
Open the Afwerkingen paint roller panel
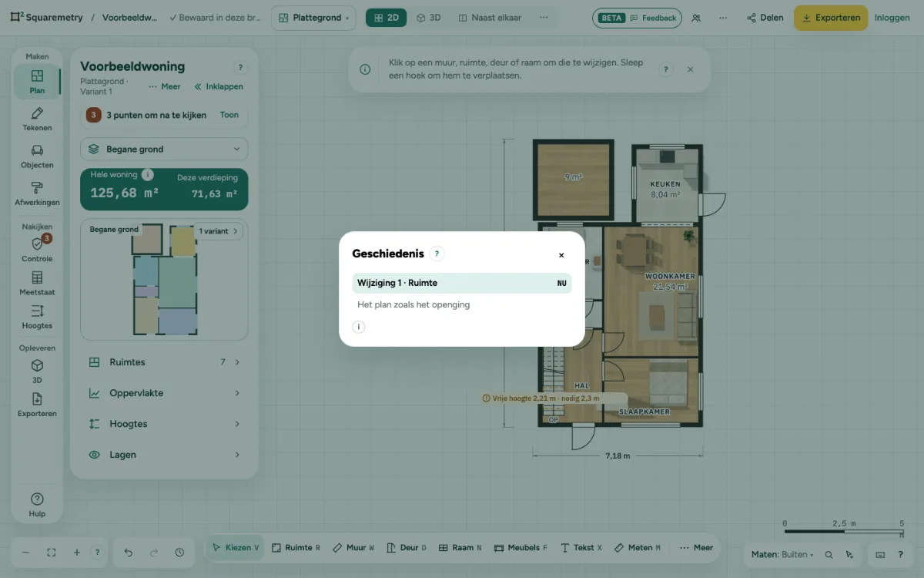[37, 193]
